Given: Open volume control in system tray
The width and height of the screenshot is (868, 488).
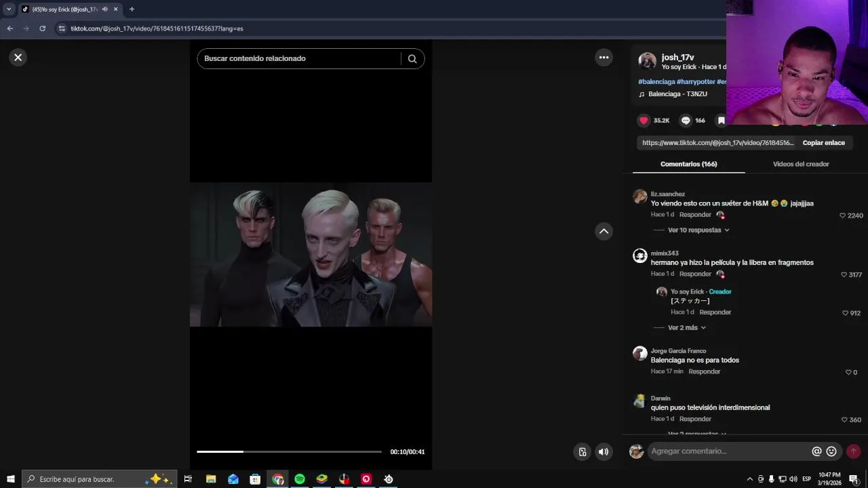Looking at the screenshot, I should (x=793, y=479).
